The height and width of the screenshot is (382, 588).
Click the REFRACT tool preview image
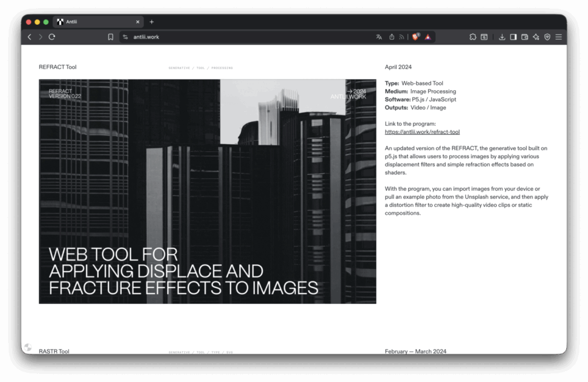207,191
